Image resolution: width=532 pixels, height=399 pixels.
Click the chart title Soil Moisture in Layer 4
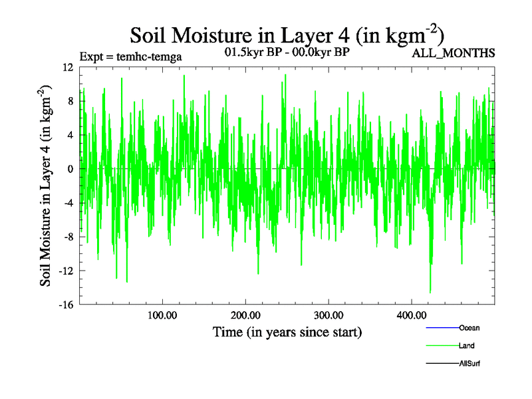[287, 35]
